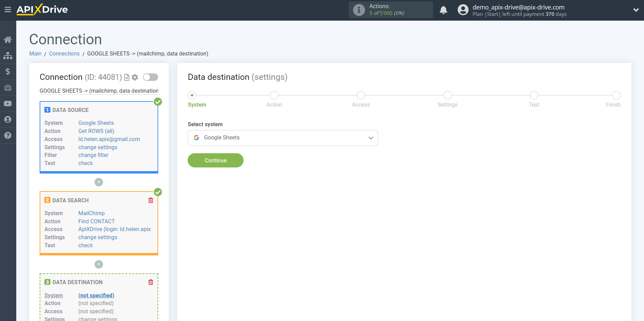The image size is (644, 321).
Task: Go to the Access step
Action: tap(361, 95)
